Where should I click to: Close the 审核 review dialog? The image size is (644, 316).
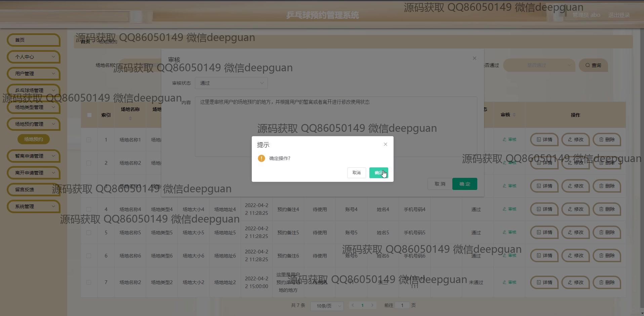pos(474,58)
